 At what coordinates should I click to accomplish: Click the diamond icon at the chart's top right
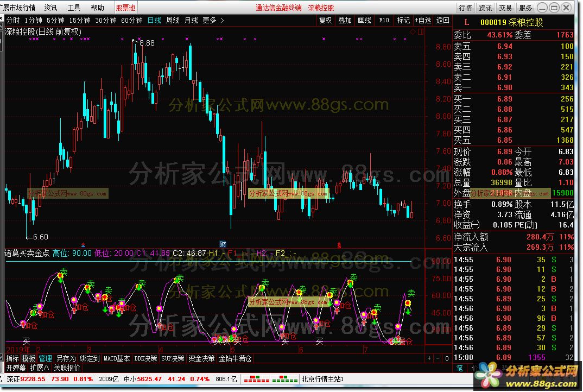[x=413, y=32]
